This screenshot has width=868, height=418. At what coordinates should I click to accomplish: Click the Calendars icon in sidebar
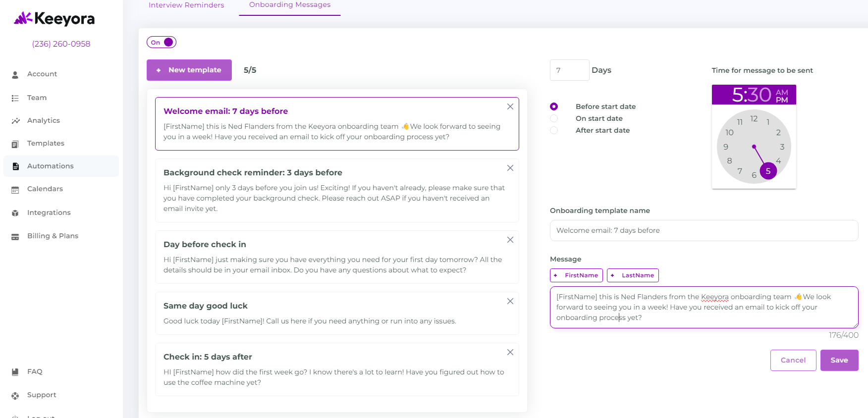click(15, 189)
